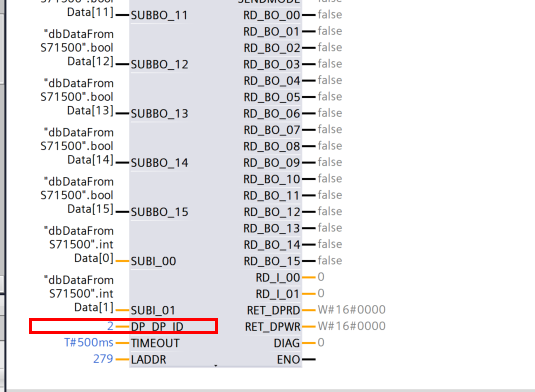Select the SUBBO_11 input pin label
Viewport: 535px width, 392px height.
point(159,15)
